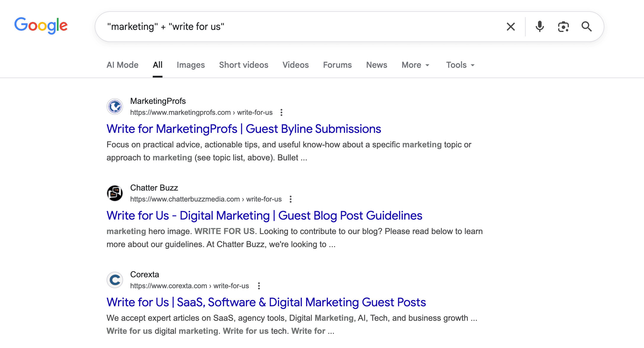Screen dimensions: 644x348
Task: Click the search magnifier icon
Action: click(x=586, y=26)
